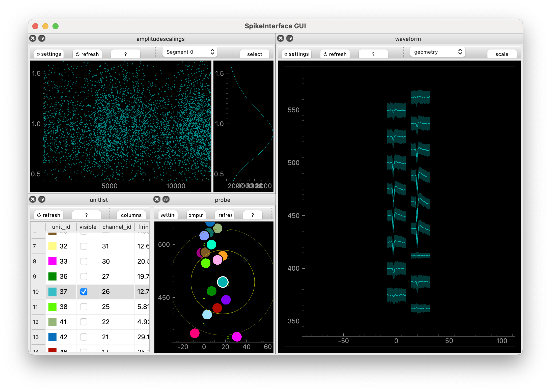551x392 pixels.
Task: Open the unitlist columns chooser
Action: 131,215
